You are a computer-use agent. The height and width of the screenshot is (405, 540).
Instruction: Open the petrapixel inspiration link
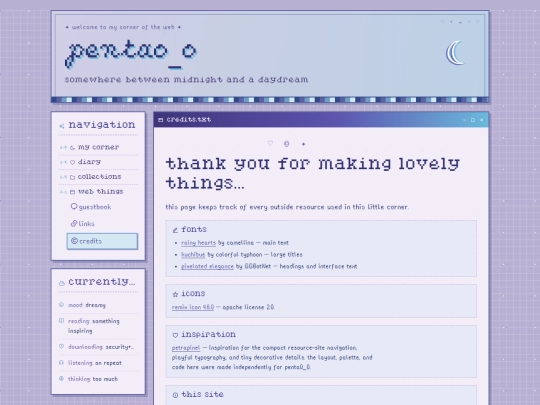tap(186, 348)
